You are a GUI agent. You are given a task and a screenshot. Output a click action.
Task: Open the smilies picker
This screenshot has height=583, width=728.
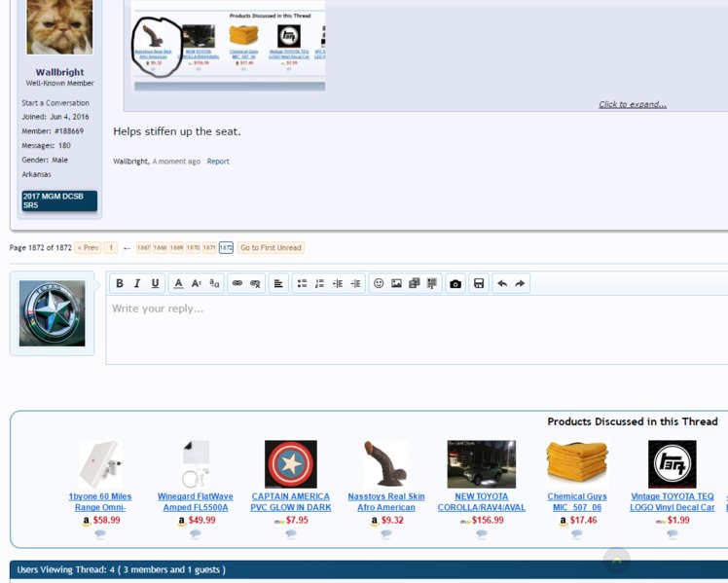point(379,283)
